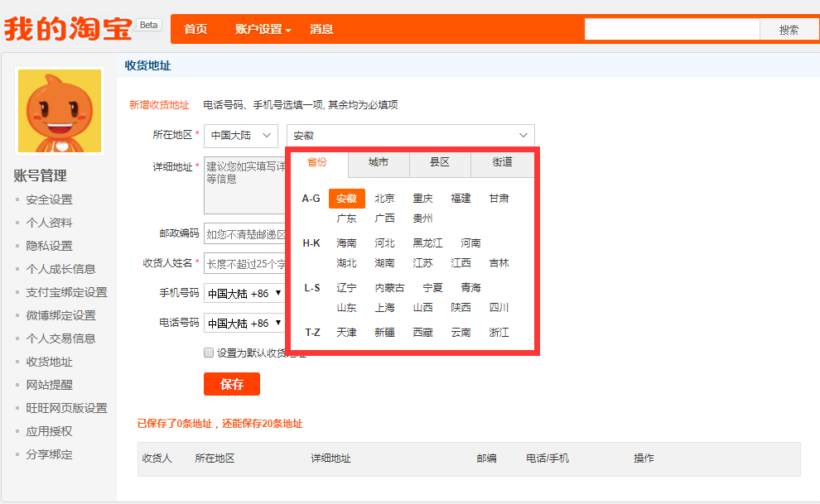Select province 甘肃
820x504 pixels.
499,199
